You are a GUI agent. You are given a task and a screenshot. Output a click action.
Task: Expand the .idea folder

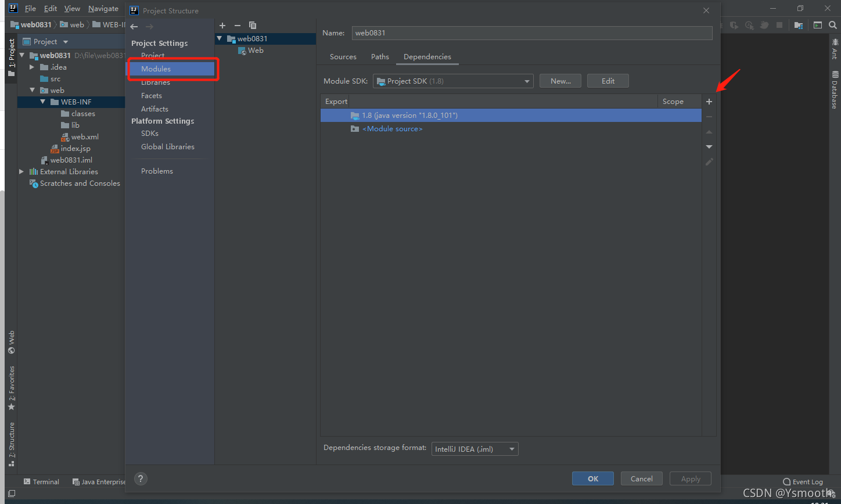tap(33, 67)
